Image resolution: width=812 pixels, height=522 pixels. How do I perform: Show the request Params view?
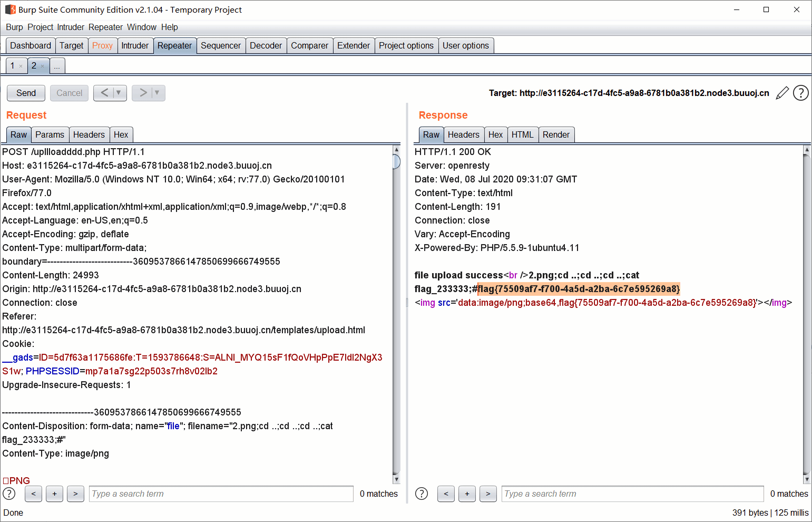(50, 134)
